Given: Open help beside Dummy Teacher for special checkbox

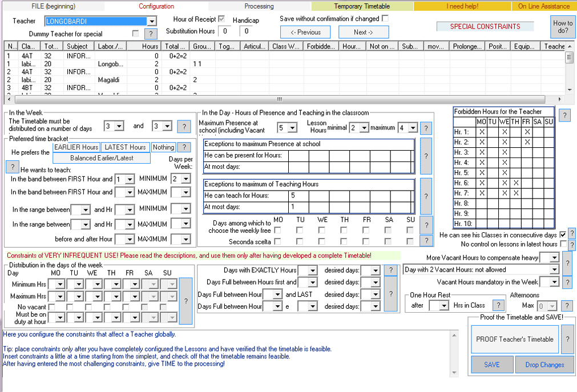Looking at the screenshot, I should [151, 34].
